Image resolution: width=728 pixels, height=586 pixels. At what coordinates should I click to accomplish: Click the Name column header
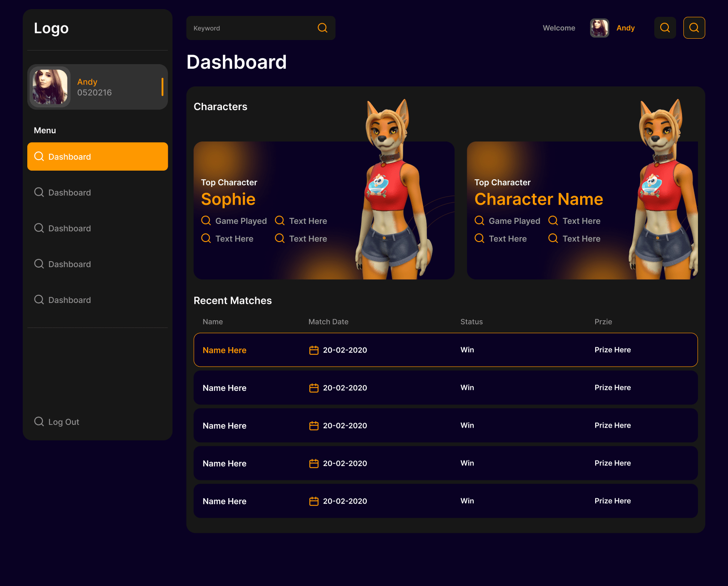coord(213,322)
